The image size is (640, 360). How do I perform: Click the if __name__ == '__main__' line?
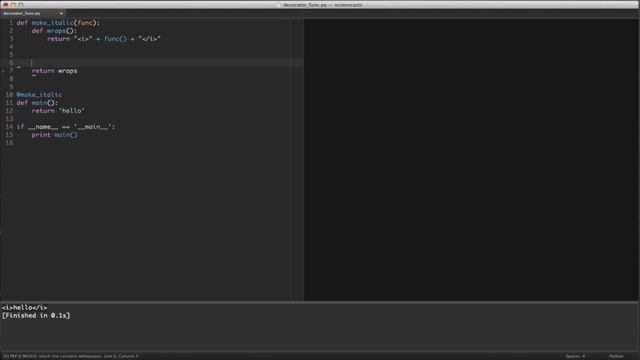(66, 127)
